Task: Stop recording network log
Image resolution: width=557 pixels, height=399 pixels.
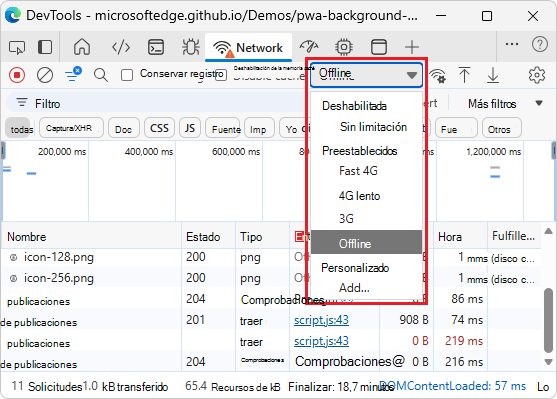Action: [x=17, y=75]
